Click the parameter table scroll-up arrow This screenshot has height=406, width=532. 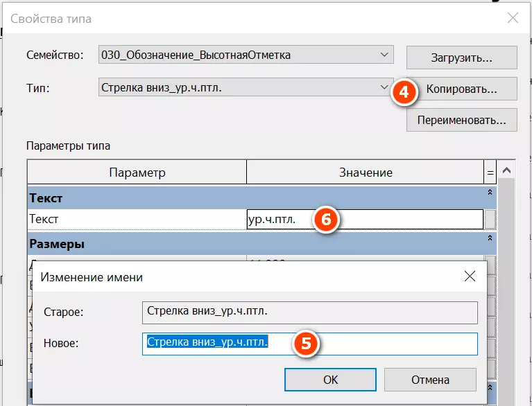point(507,171)
